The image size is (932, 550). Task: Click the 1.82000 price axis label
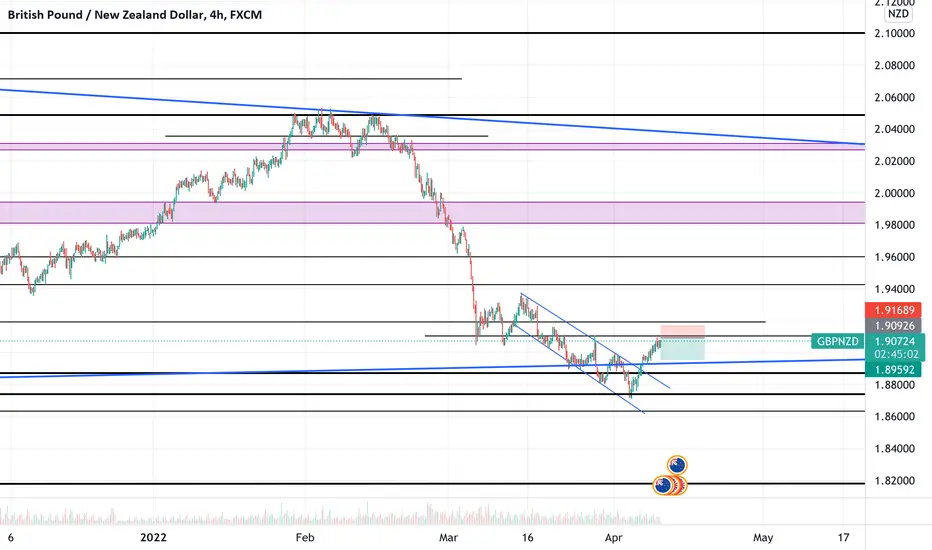(895, 480)
